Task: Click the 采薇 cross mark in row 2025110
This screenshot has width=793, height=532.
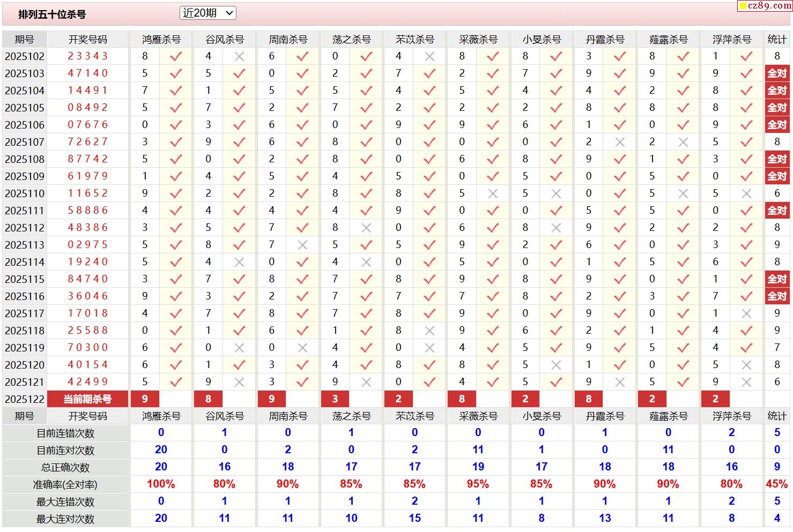Action: (493, 193)
